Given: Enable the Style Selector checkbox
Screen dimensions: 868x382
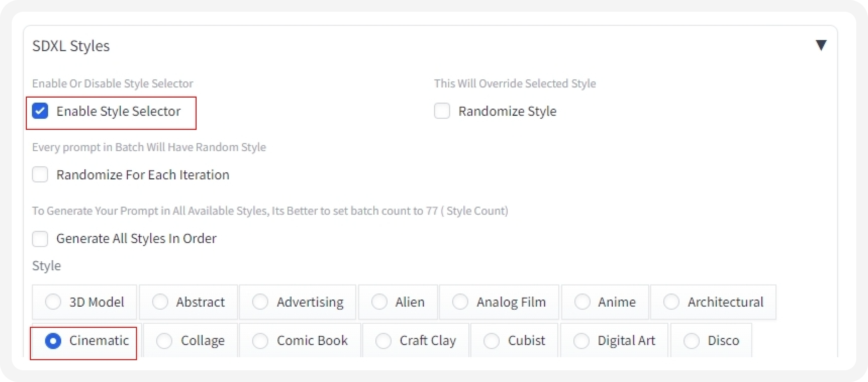Looking at the screenshot, I should point(42,110).
